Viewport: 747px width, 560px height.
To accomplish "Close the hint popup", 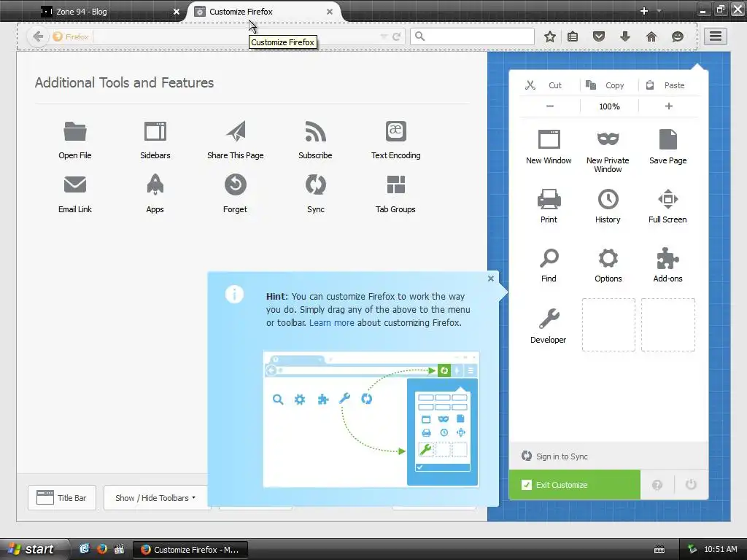I will 491,279.
